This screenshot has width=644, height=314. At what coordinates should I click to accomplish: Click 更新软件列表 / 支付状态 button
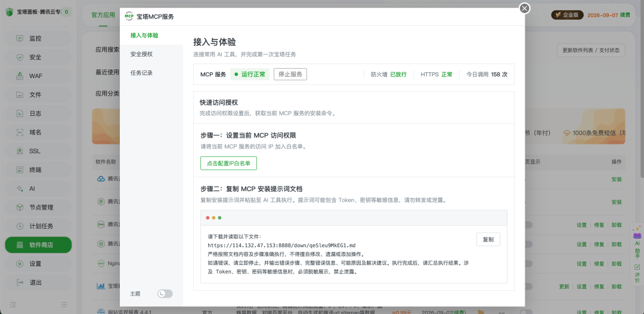(591, 51)
